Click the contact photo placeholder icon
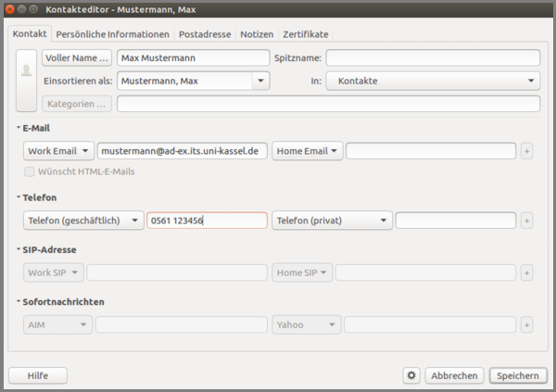The width and height of the screenshot is (556, 392). coord(26,70)
